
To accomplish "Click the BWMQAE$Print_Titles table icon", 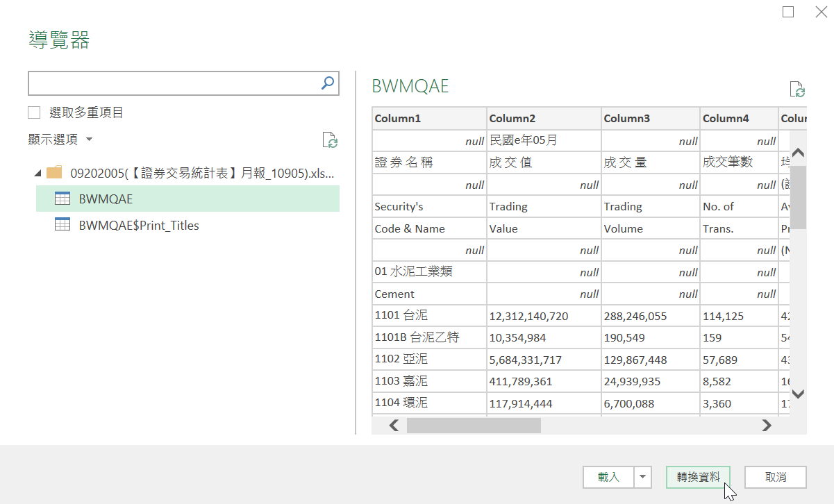I will [62, 225].
